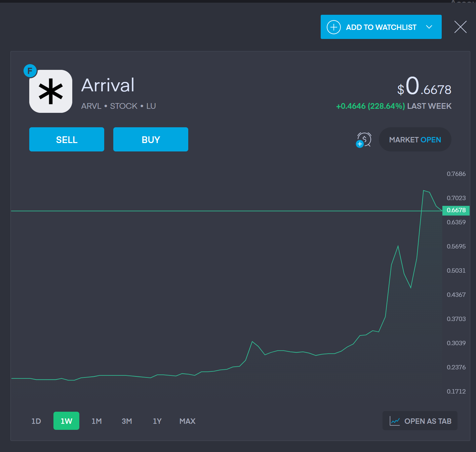Switch chart to 3M range
476x452 pixels.
[127, 421]
